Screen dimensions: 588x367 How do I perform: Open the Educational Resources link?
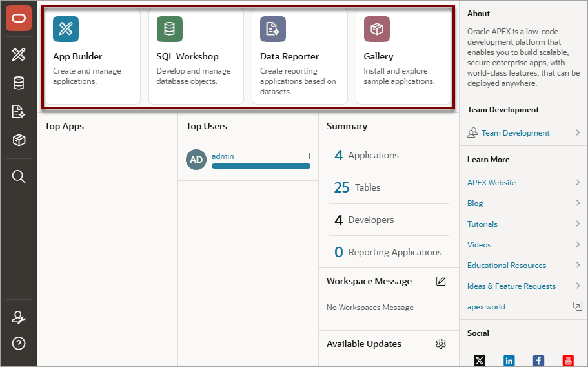click(x=507, y=266)
